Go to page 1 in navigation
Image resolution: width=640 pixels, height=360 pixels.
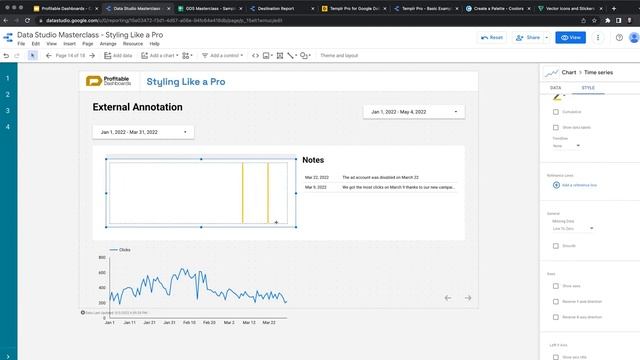click(8, 78)
